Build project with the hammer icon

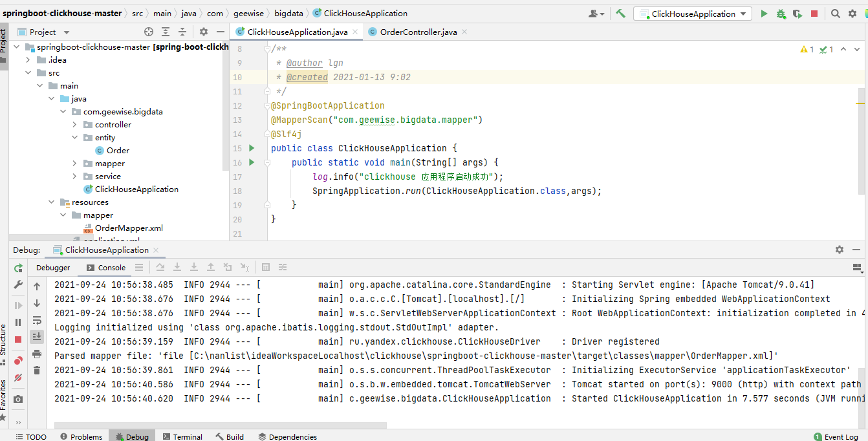620,14
